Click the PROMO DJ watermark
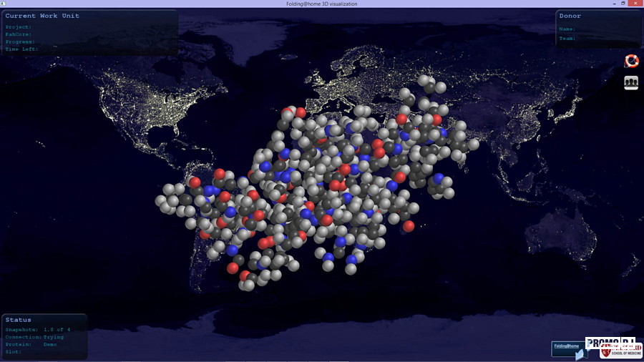 click(x=610, y=342)
